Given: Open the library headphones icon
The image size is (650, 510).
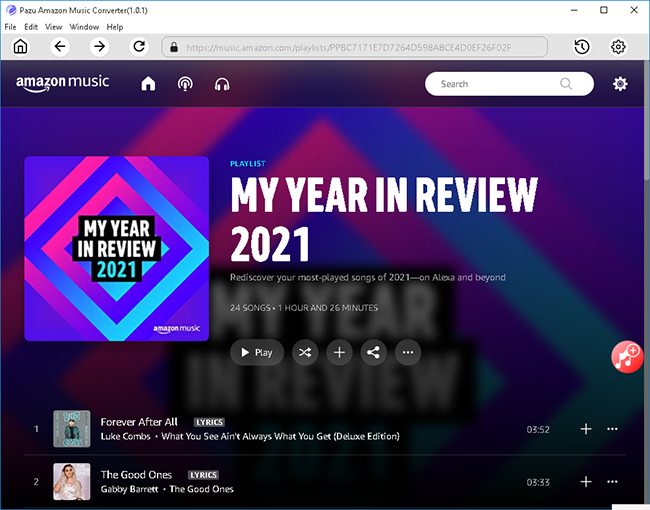Looking at the screenshot, I should point(222,84).
